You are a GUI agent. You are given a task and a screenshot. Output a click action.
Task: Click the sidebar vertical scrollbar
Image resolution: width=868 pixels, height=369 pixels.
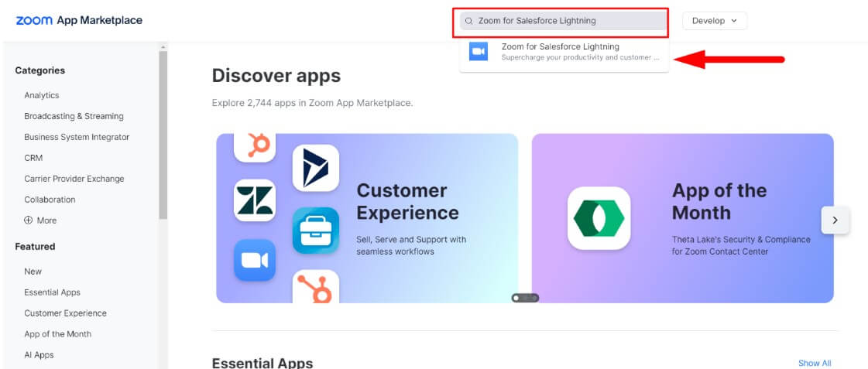163,135
